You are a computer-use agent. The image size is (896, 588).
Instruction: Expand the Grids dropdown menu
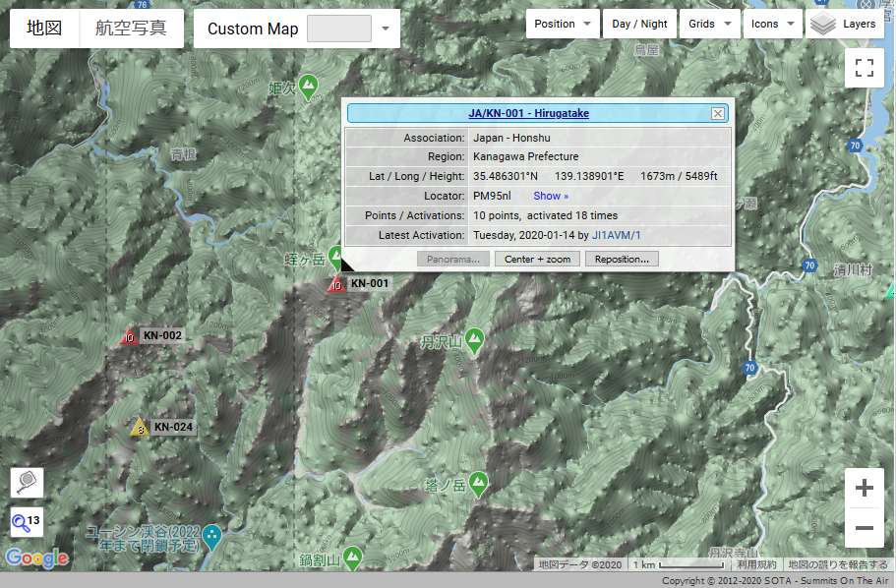click(x=709, y=25)
